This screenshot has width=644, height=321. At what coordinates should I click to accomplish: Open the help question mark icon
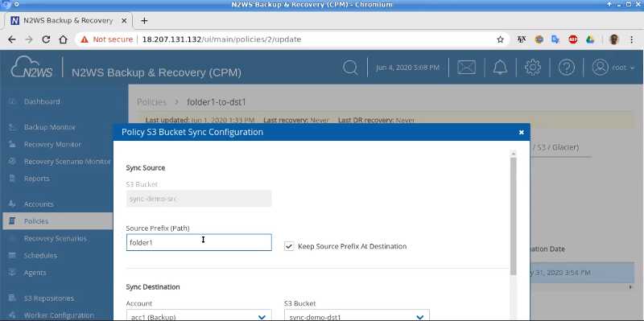click(567, 68)
